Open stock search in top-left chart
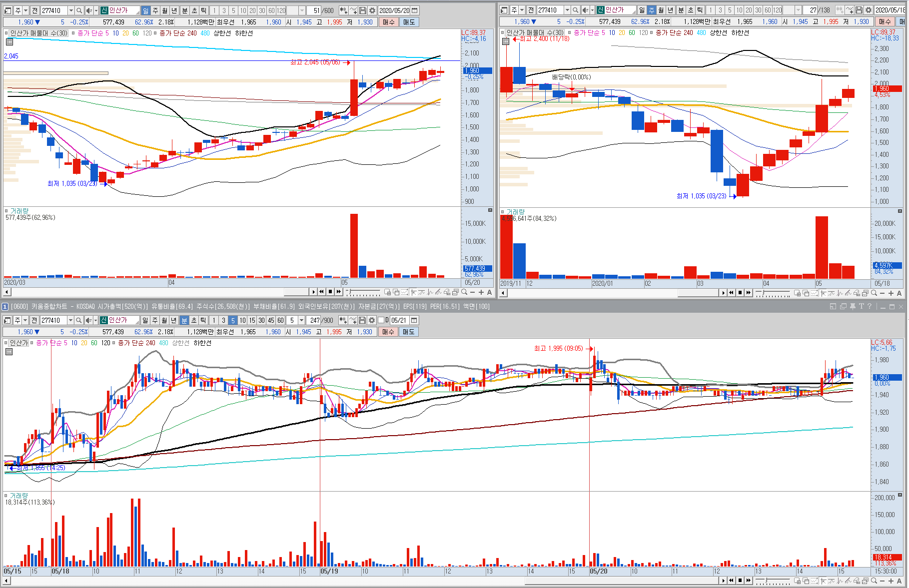909x588 pixels. [x=79, y=10]
